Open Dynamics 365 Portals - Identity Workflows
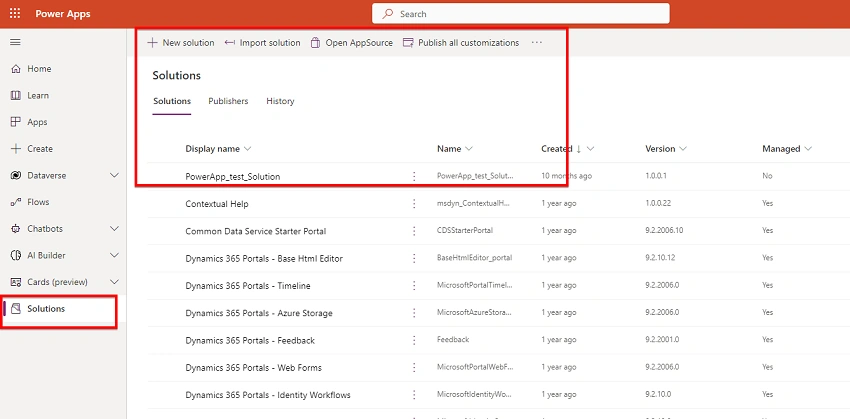 [268, 395]
